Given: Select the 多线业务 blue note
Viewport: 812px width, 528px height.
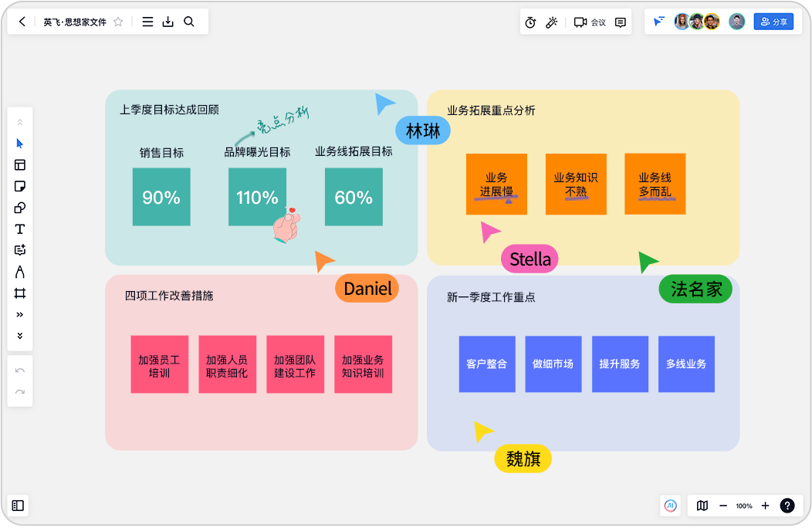Looking at the screenshot, I should (x=686, y=364).
